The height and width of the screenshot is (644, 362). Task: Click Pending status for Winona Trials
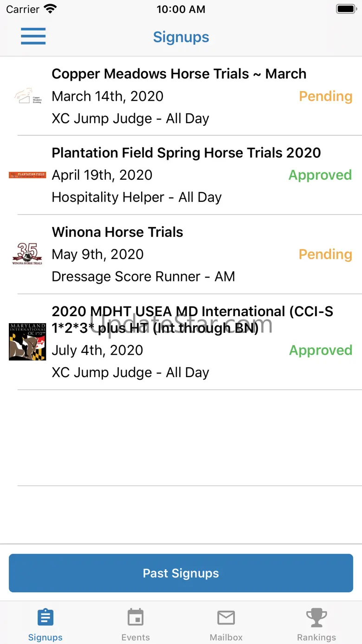[x=325, y=254]
